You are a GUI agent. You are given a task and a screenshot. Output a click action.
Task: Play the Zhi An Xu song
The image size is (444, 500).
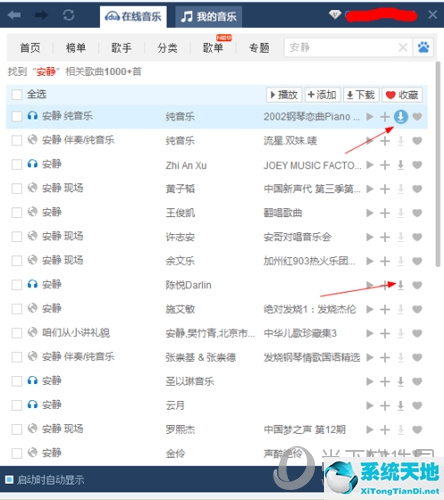[x=369, y=165]
